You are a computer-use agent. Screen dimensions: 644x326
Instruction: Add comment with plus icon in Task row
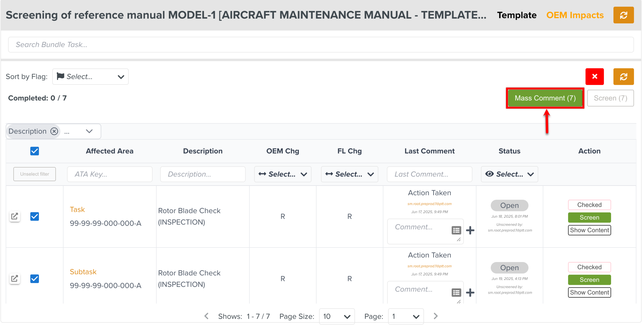pos(470,230)
